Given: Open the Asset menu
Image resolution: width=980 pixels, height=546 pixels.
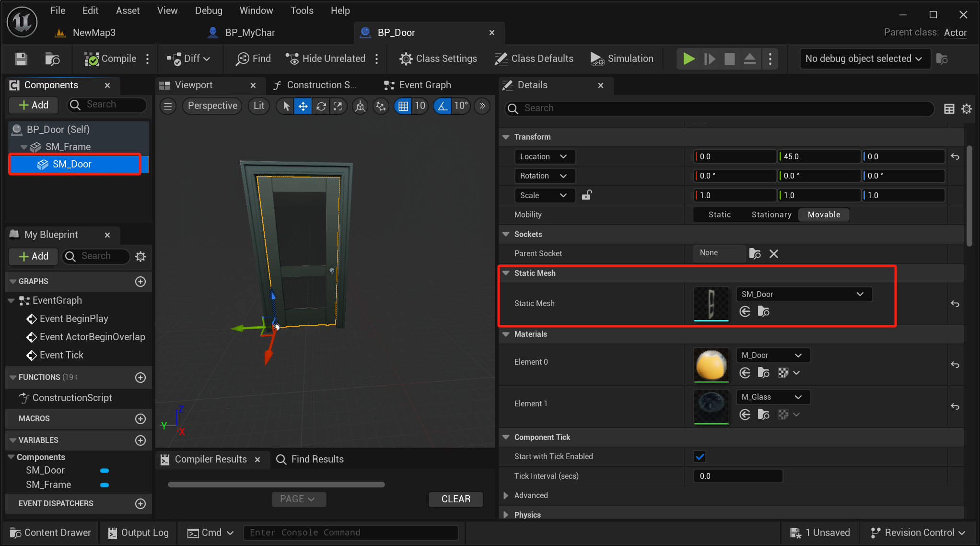Looking at the screenshot, I should 128,11.
